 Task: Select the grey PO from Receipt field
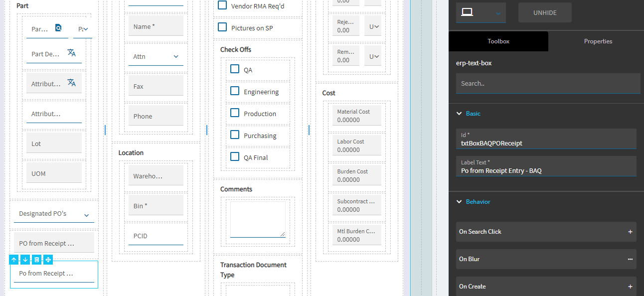(54, 243)
